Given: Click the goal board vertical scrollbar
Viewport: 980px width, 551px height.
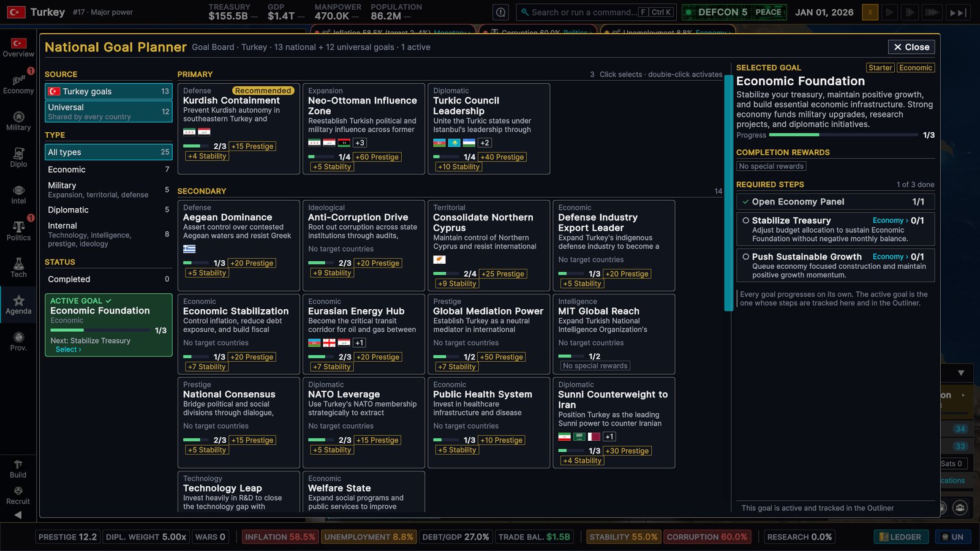Looking at the screenshot, I should click(x=728, y=192).
